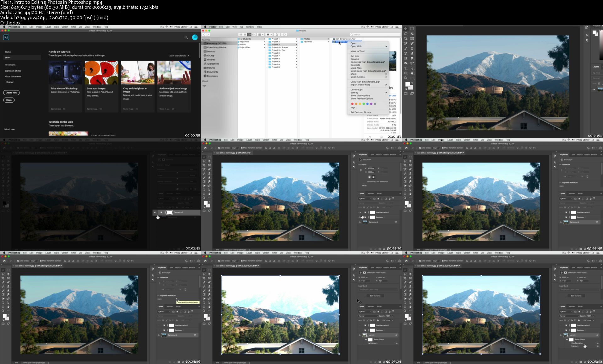Pick the blue tag in Finder's context menu
The image size is (603, 364).
pos(367,104)
